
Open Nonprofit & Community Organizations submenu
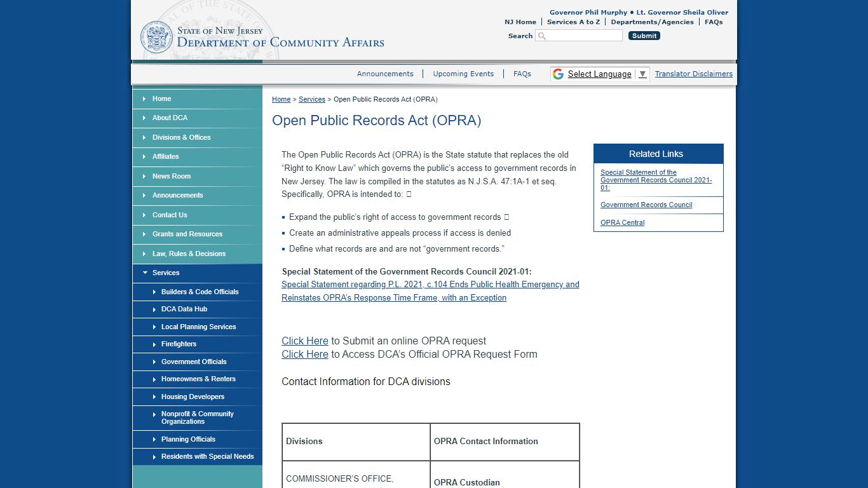click(197, 417)
